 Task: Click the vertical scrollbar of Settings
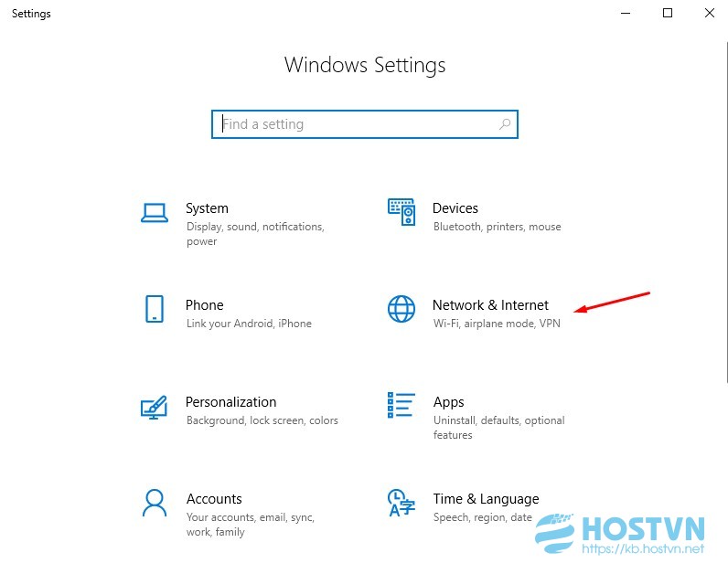pos(726,213)
